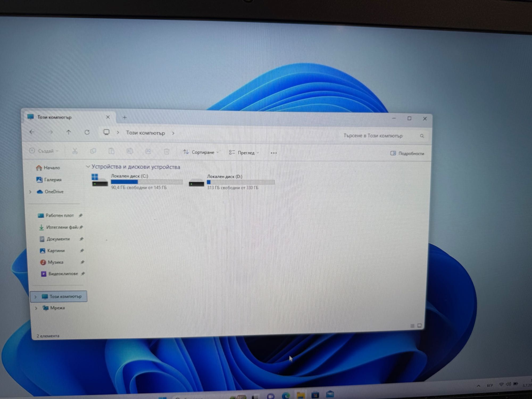
Task: Click the Delete trash icon
Action: (167, 152)
